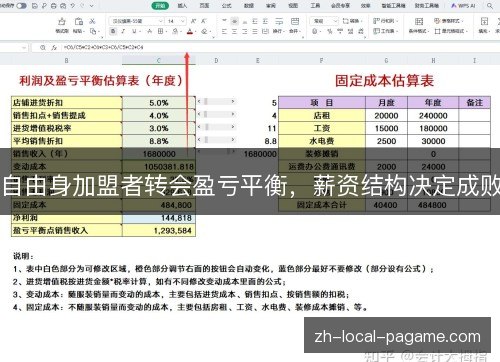This screenshot has width=500, height=362.
Task: Click the Save icon in quick access bar
Action: click(35, 6)
